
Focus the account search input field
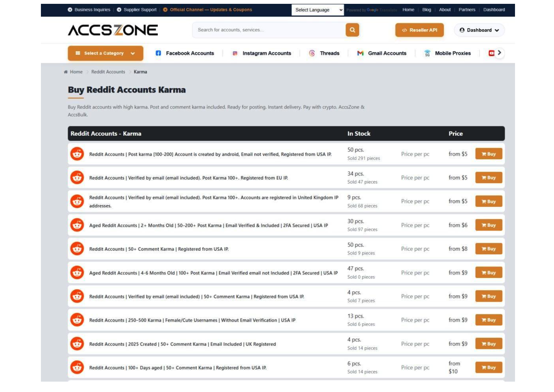tap(269, 30)
